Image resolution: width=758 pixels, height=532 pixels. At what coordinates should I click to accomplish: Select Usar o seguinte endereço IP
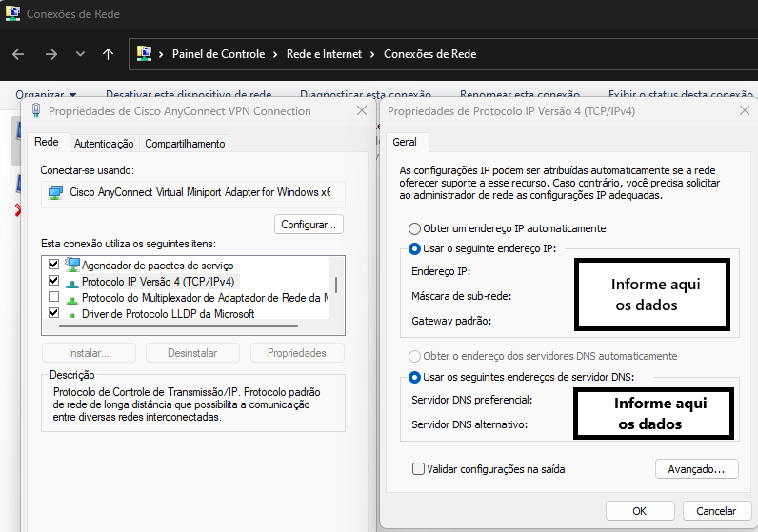click(x=414, y=248)
